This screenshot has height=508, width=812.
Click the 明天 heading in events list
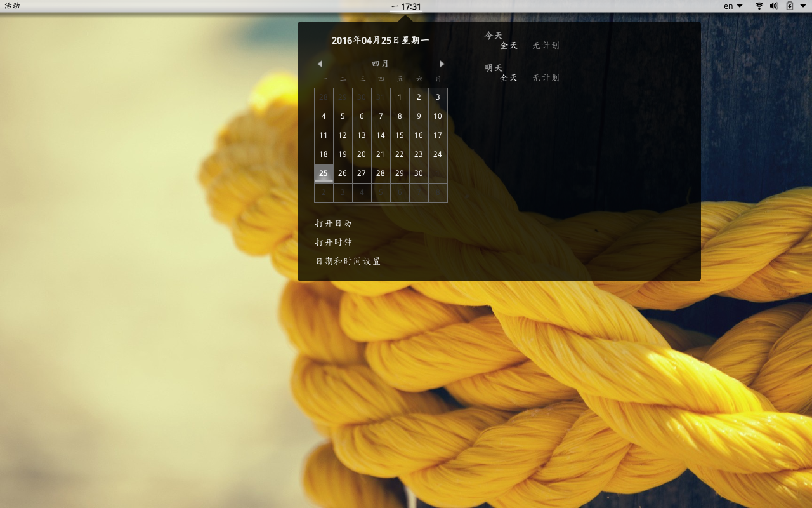[494, 68]
